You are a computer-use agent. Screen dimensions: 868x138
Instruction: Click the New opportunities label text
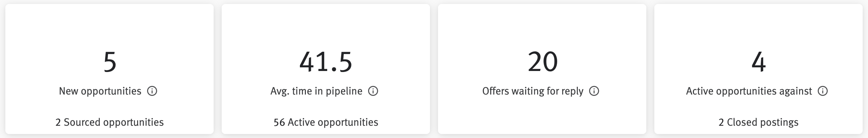[100, 91]
